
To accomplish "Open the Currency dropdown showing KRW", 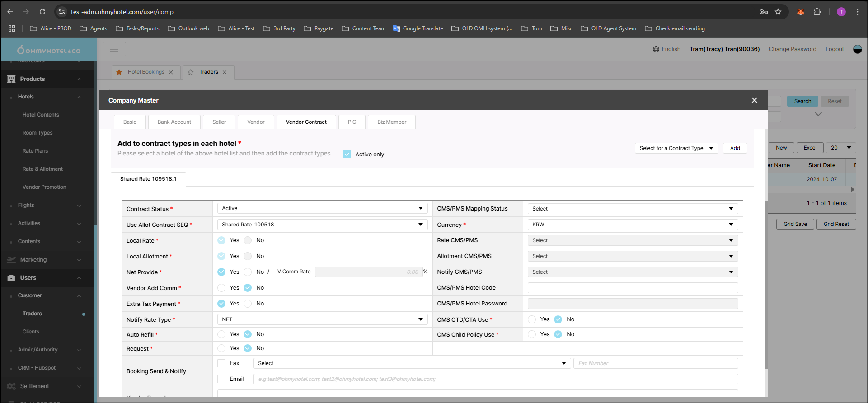I will pyautogui.click(x=632, y=225).
